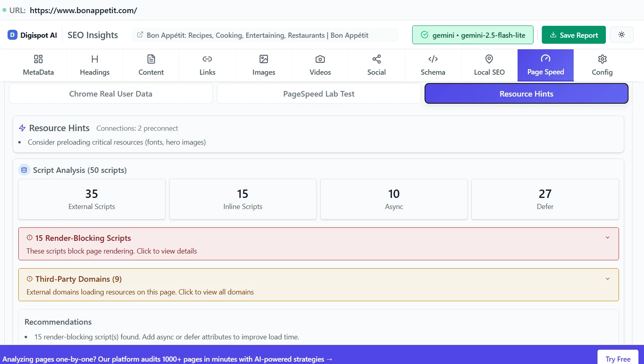
Task: Select the Resource Hints sub-tab
Action: click(x=526, y=94)
